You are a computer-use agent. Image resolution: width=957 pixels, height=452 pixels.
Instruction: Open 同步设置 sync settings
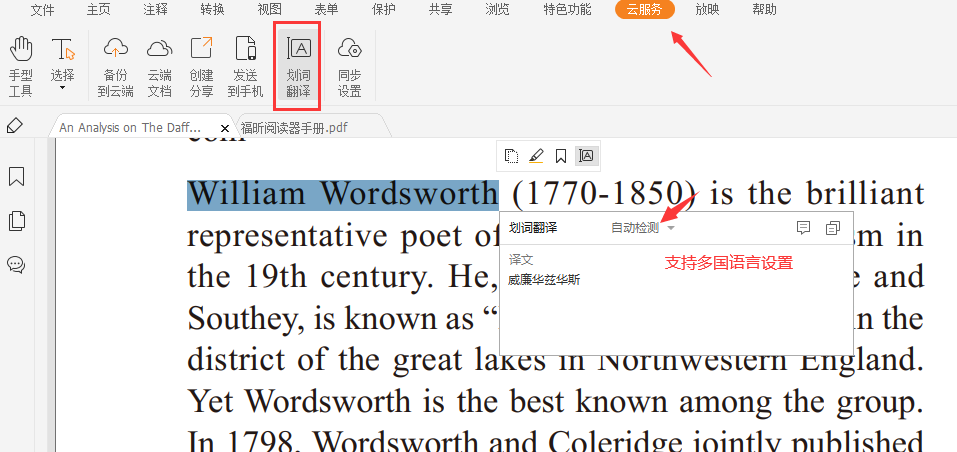[349, 66]
